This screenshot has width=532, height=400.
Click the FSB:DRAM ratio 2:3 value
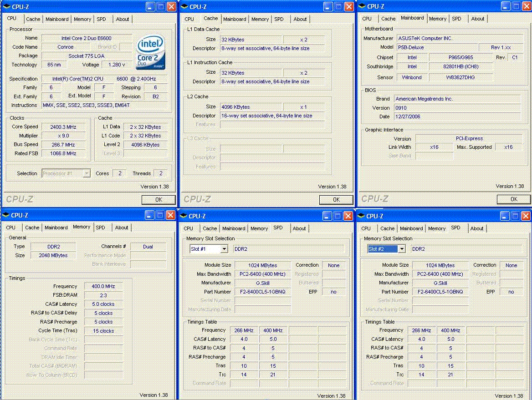coord(103,296)
